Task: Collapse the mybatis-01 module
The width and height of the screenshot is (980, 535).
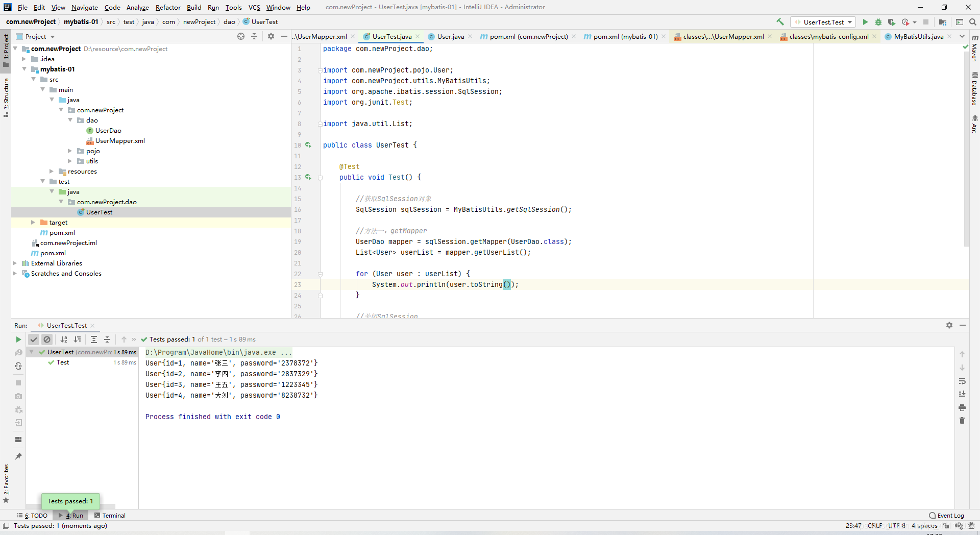Action: (24, 69)
